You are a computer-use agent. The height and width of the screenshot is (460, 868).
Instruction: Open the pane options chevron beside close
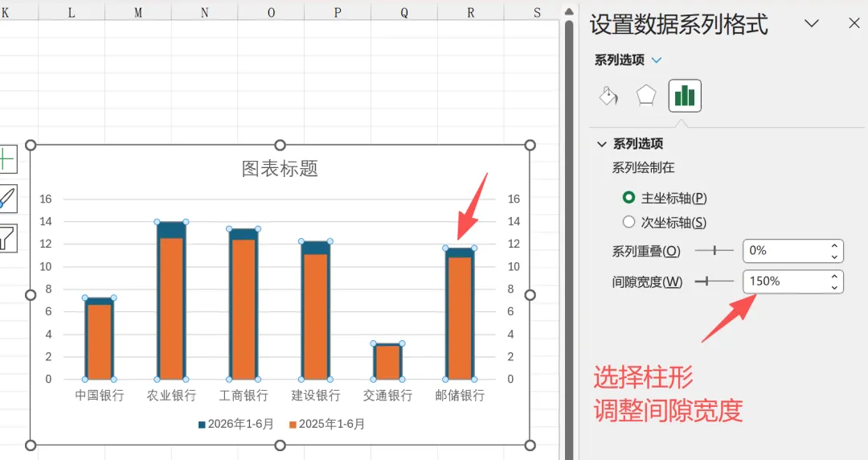[812, 23]
